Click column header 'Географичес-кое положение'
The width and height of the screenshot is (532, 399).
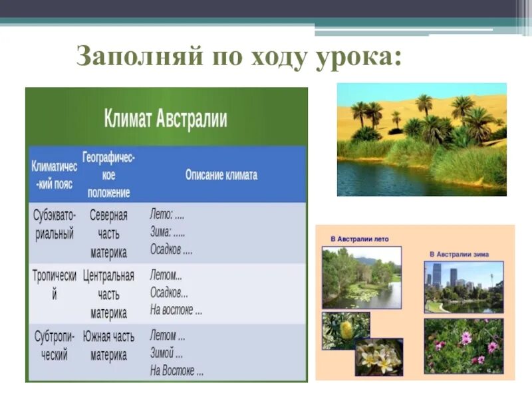tap(108, 175)
